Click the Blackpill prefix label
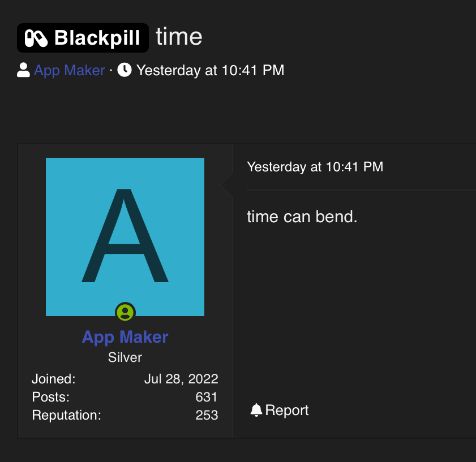 click(x=83, y=38)
